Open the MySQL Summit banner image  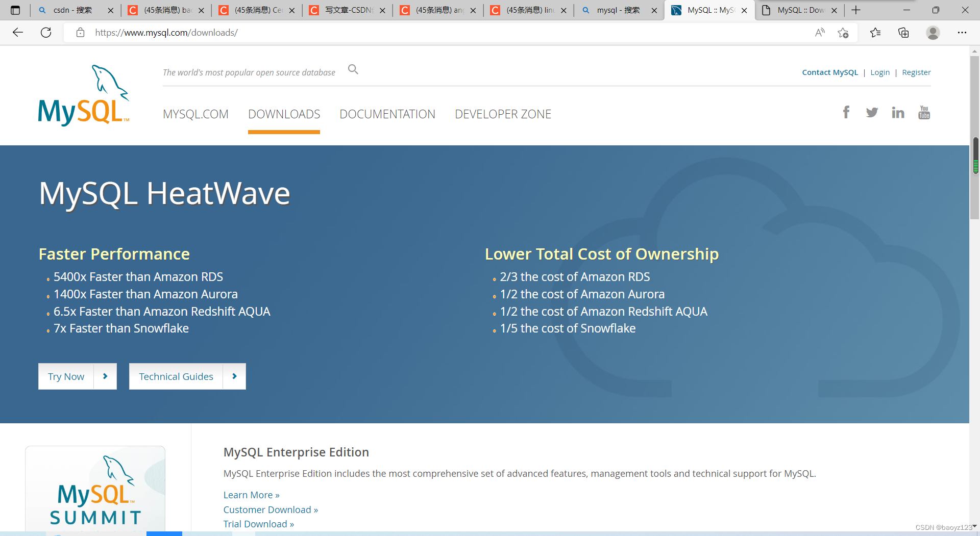pos(95,489)
